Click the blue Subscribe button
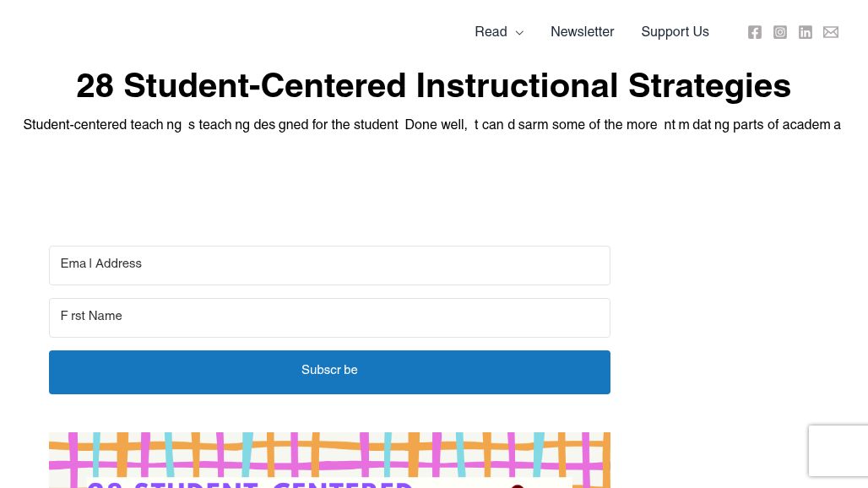 coord(329,372)
